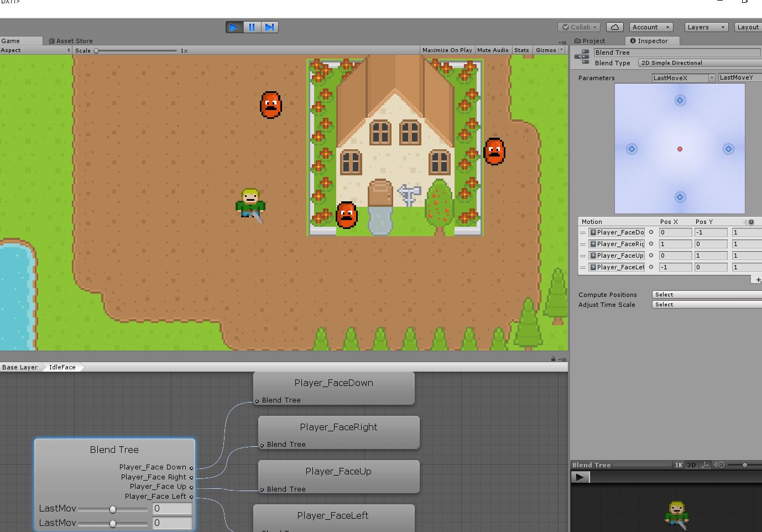This screenshot has width=762, height=532.
Task: Open object picker for Player_FaceDown motion
Action: coord(651,232)
